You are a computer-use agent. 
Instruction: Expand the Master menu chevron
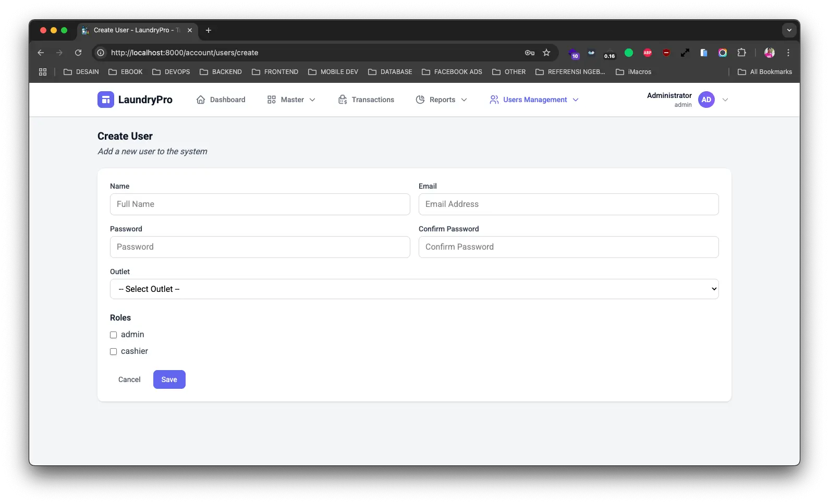312,100
